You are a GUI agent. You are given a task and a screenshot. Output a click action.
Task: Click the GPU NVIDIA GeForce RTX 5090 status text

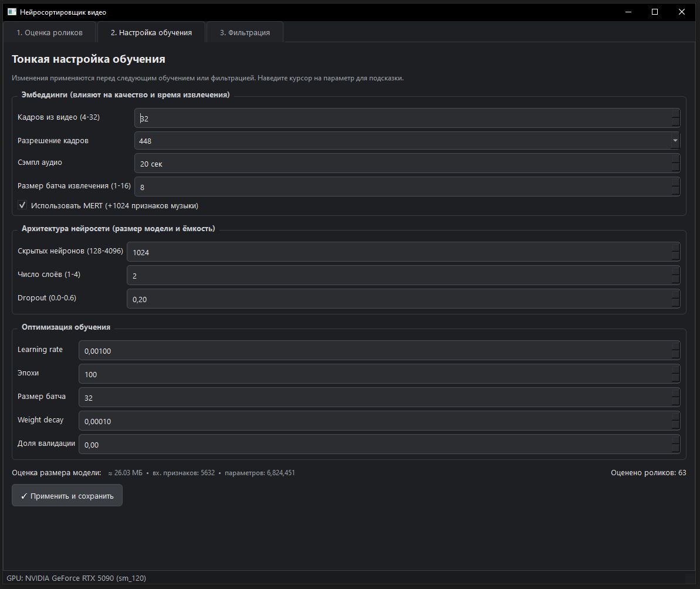pyautogui.click(x=76, y=578)
